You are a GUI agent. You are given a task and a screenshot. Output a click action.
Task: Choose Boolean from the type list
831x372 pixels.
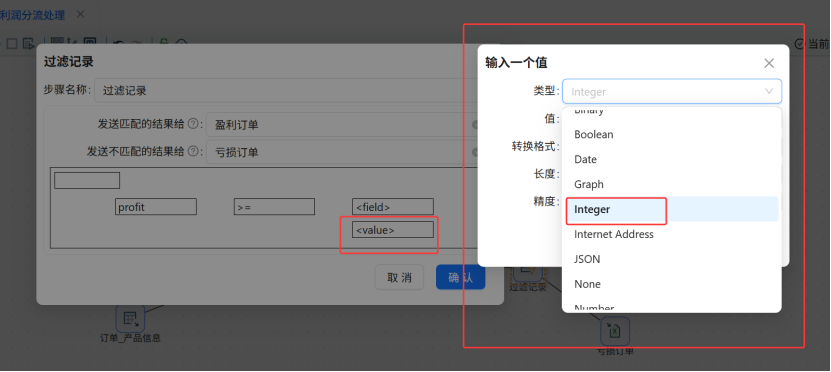coord(671,135)
